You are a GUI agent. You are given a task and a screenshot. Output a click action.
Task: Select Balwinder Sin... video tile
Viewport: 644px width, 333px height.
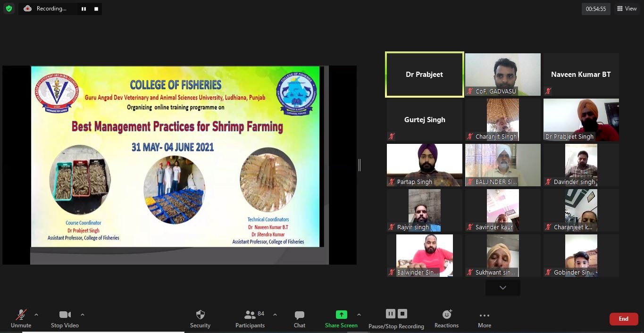pyautogui.click(x=425, y=256)
